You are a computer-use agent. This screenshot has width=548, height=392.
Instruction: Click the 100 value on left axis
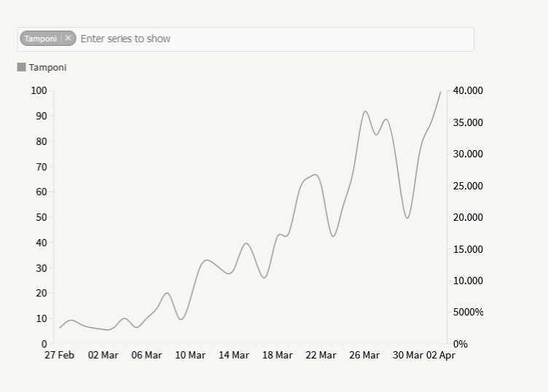tap(39, 90)
